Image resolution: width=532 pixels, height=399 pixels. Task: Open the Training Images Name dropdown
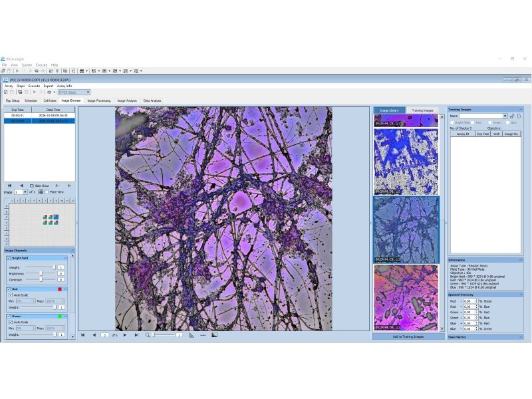(505, 116)
